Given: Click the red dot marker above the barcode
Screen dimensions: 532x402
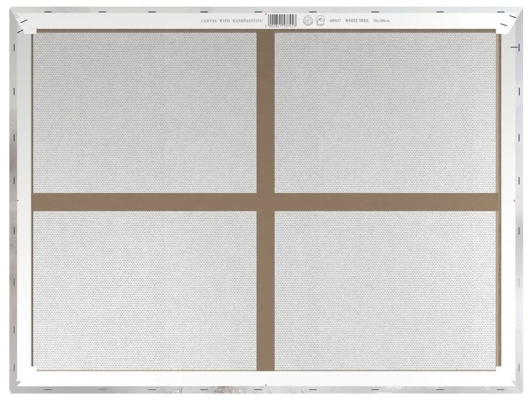Looking at the screenshot, I should click(x=267, y=15).
